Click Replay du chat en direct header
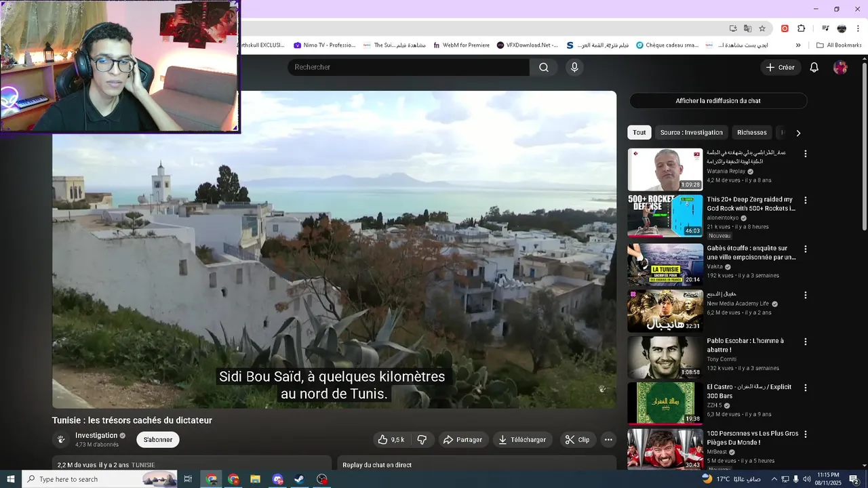The width and height of the screenshot is (868, 488). pos(377,465)
